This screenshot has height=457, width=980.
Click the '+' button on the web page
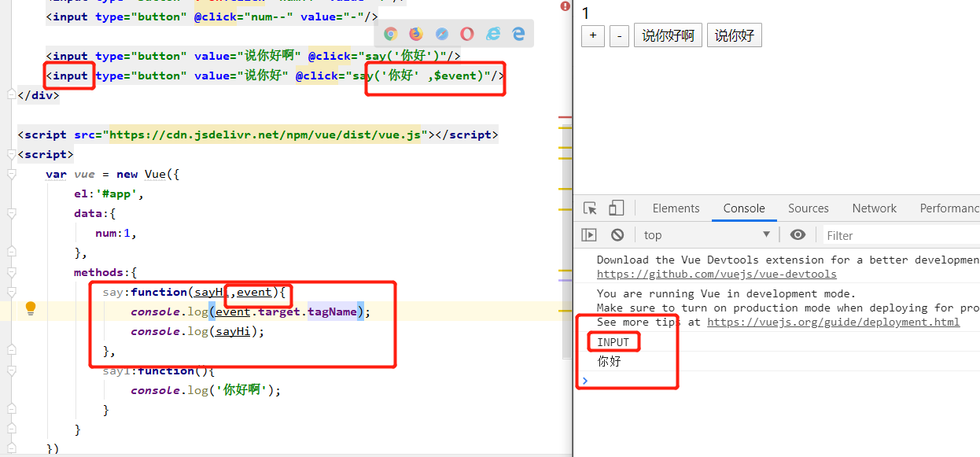coord(593,35)
